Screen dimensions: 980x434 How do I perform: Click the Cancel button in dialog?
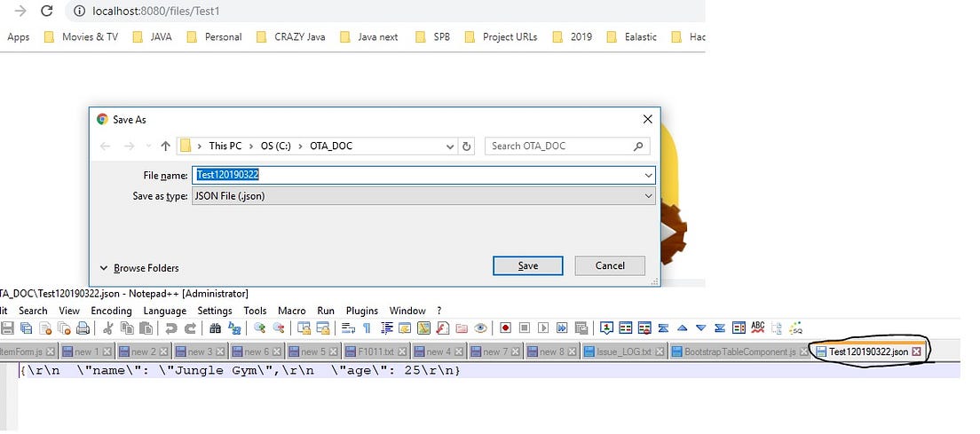pos(609,265)
